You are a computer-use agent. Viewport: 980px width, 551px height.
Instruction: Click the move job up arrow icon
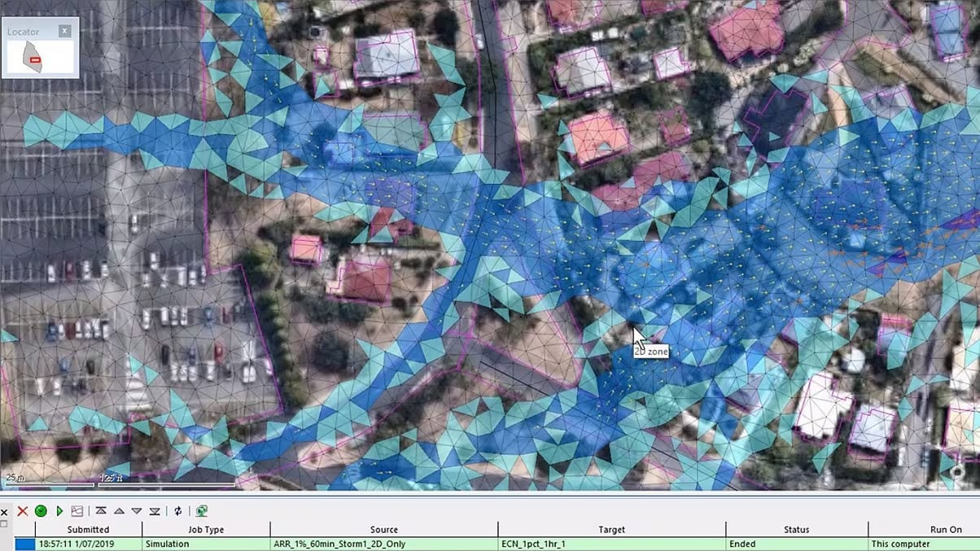[x=119, y=511]
